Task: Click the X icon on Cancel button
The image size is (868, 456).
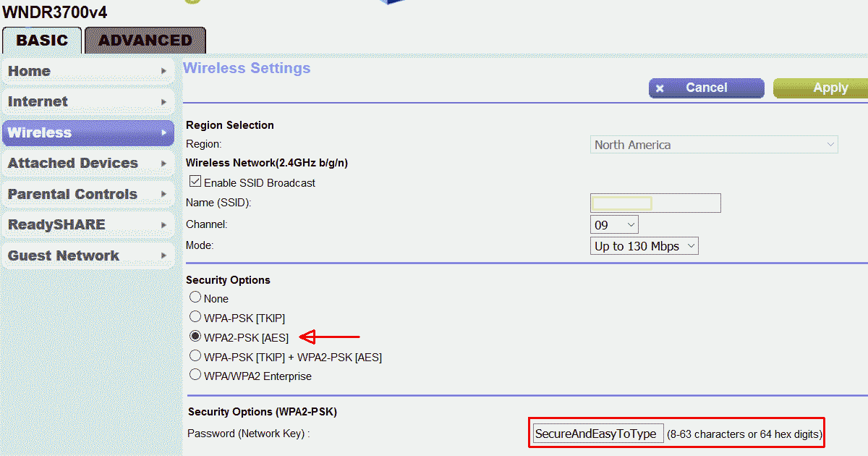Action: point(660,89)
